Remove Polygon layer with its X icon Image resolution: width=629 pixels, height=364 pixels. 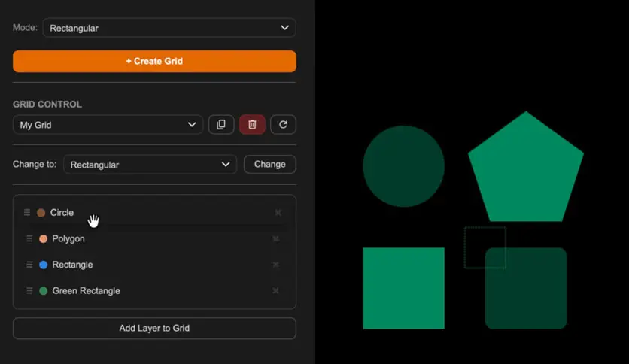[275, 238]
